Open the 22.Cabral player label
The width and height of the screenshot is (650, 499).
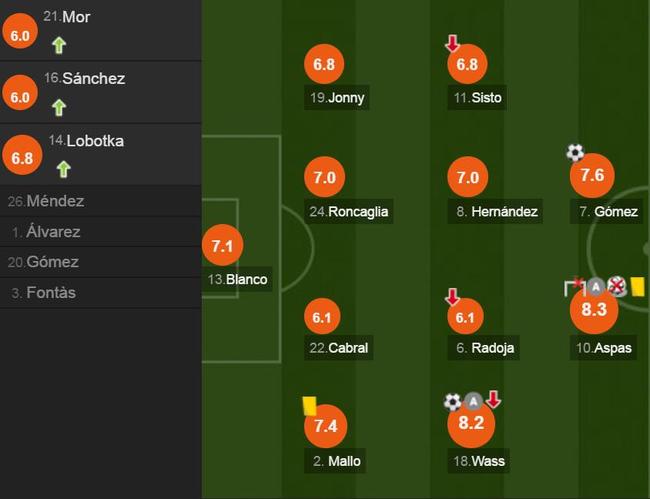click(x=339, y=348)
